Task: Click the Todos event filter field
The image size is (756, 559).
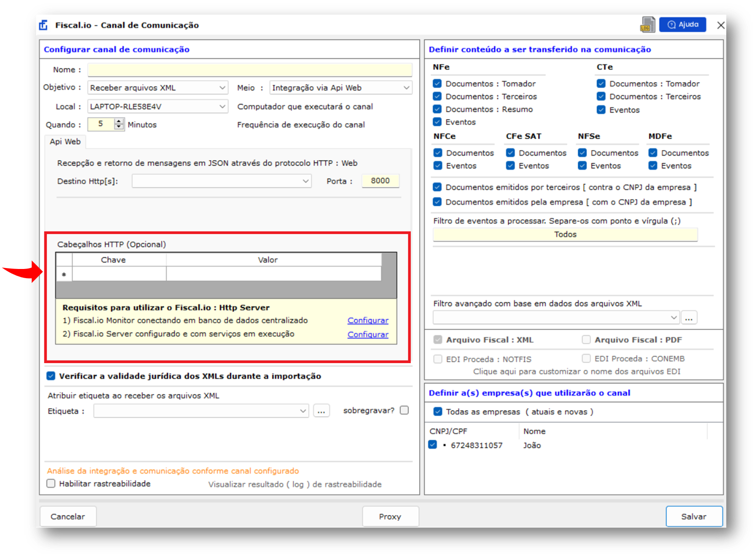Action: coord(565,235)
